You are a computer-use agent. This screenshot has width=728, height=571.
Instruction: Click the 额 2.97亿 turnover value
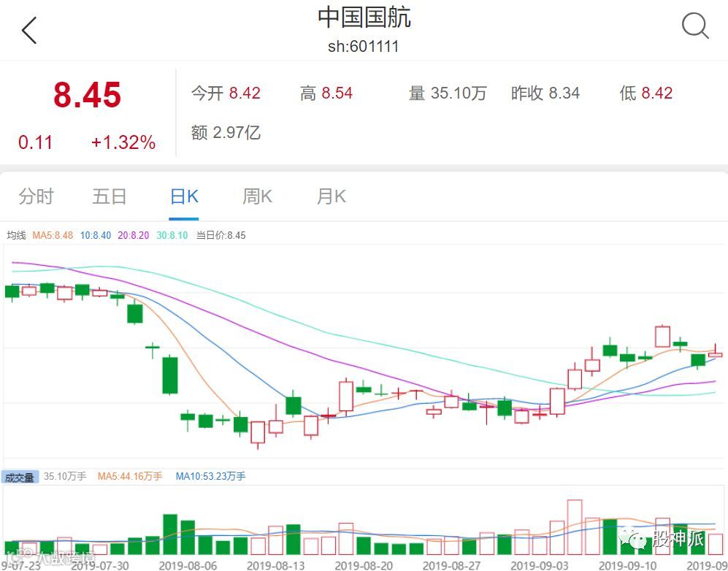pos(226,133)
